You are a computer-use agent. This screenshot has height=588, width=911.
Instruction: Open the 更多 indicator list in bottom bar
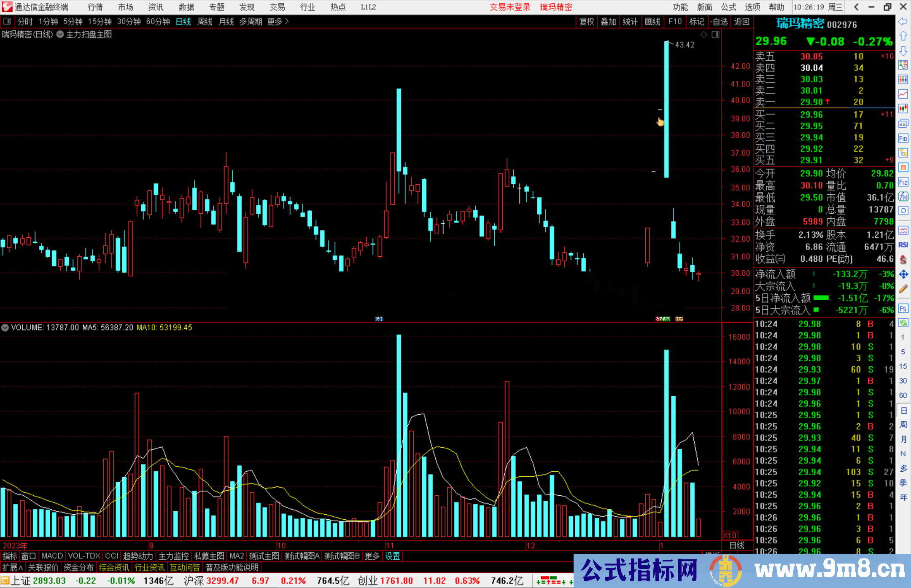(x=372, y=556)
